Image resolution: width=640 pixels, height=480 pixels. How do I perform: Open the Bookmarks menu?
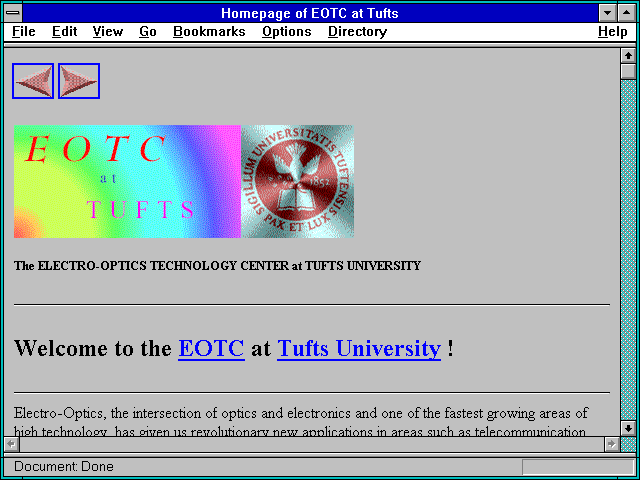[209, 32]
